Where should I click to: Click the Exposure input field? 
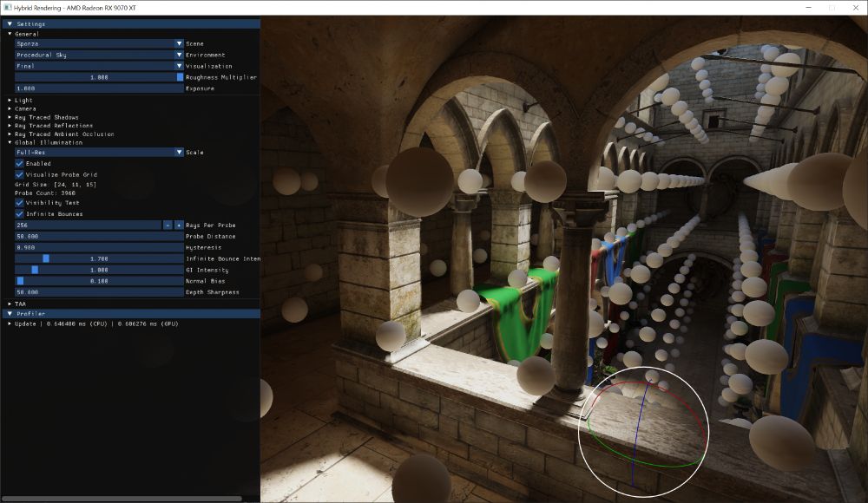coord(99,88)
